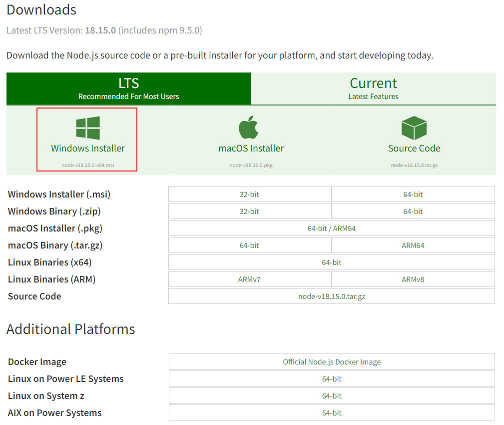This screenshot has width=504, height=425.
Task: Download 64-bit macOS Binary (.tar.gz)
Action: [249, 245]
